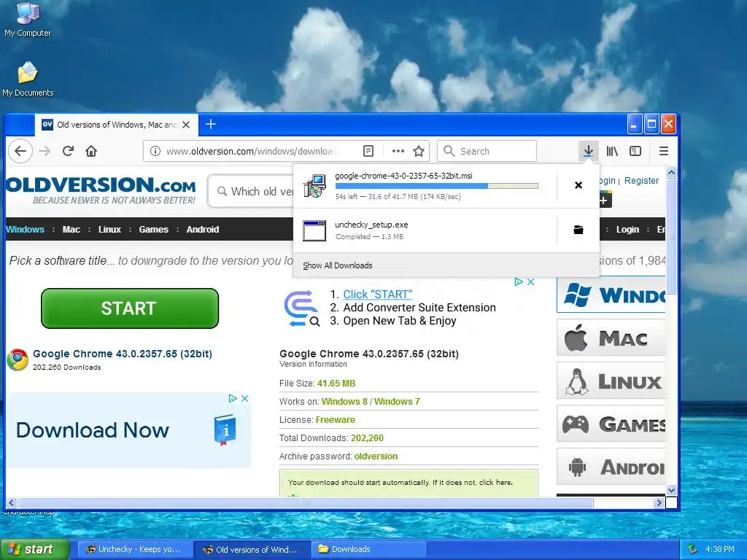Click the Google Chrome logo icon
This screenshot has height=560, width=747.
point(18,359)
